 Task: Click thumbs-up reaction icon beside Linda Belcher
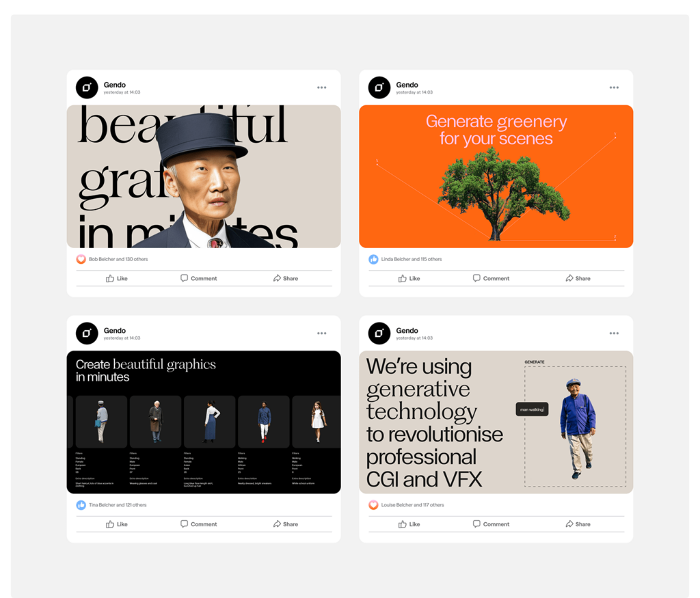[x=373, y=259]
